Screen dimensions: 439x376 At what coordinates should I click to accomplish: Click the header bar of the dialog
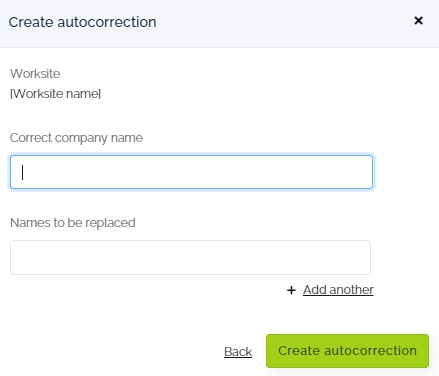(219, 23)
